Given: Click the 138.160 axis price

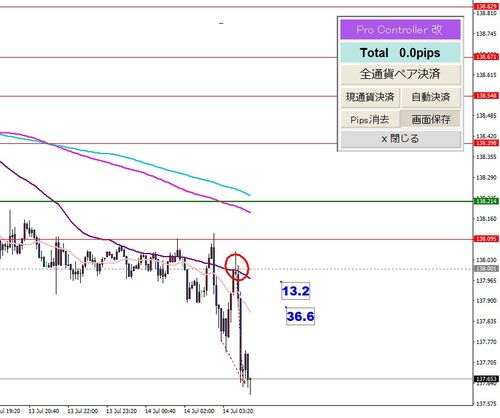Looking at the screenshot, I should pos(486,219).
